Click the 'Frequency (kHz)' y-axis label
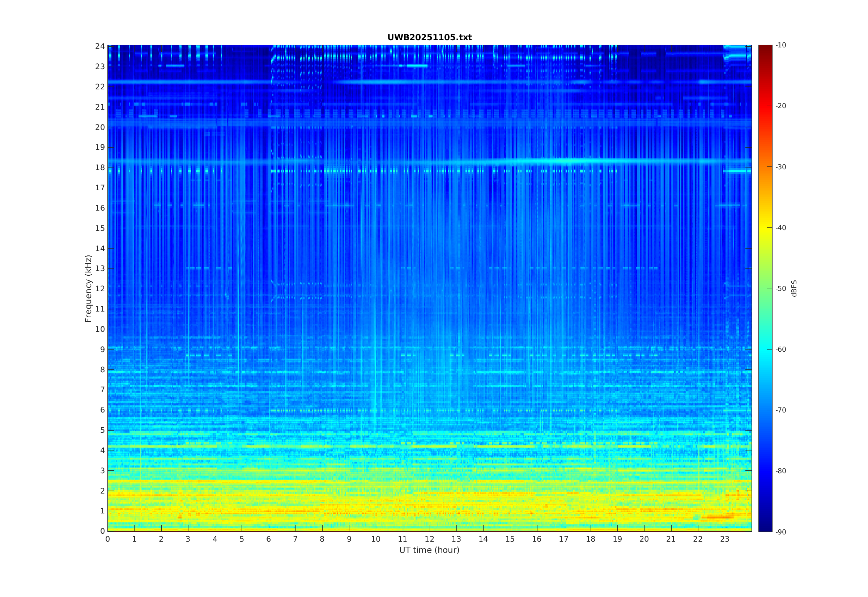Screen dimensions: 868x597 [x=88, y=288]
